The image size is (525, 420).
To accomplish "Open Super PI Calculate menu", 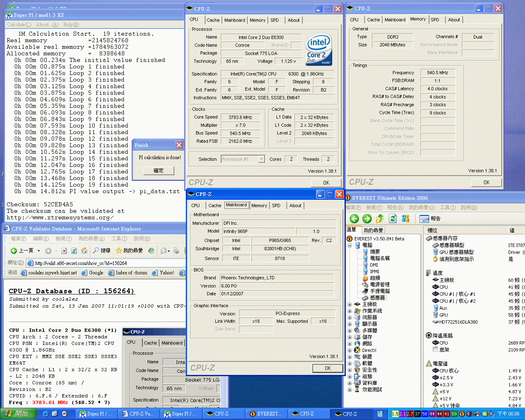I will point(19,25).
